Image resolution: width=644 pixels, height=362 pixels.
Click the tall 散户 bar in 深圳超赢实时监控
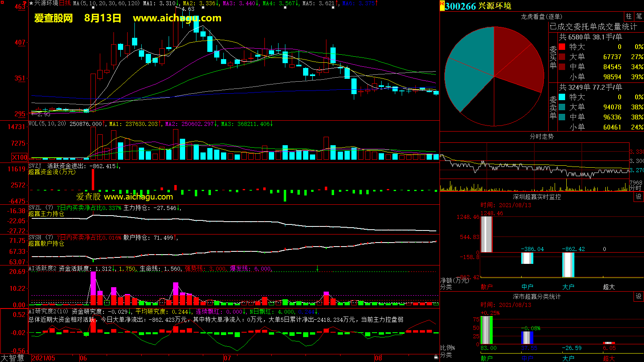click(x=486, y=234)
